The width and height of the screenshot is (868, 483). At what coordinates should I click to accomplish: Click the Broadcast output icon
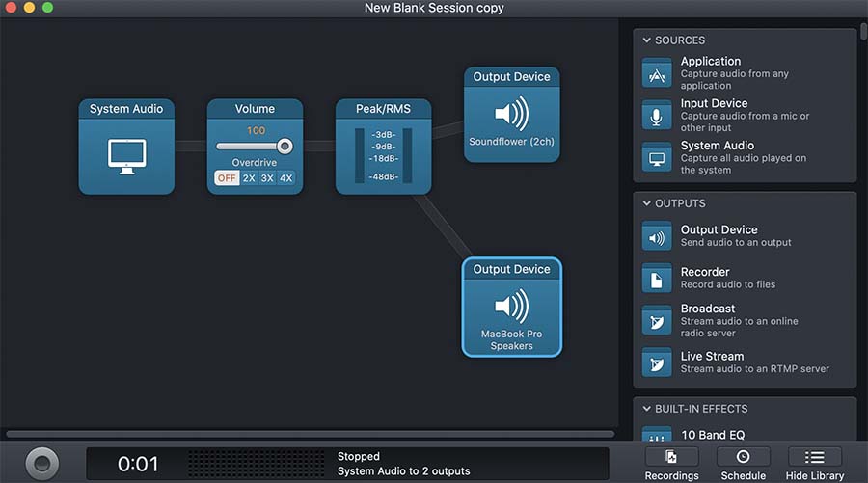pyautogui.click(x=657, y=321)
